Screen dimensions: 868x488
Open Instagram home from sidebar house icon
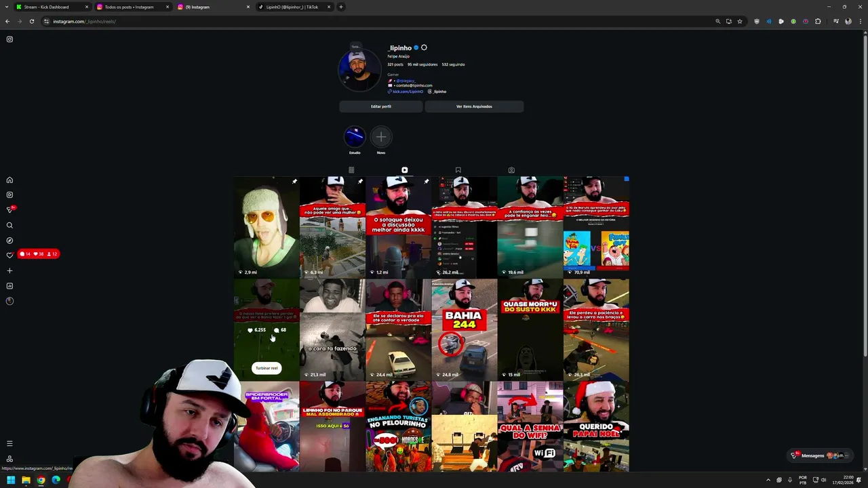pyautogui.click(x=9, y=180)
